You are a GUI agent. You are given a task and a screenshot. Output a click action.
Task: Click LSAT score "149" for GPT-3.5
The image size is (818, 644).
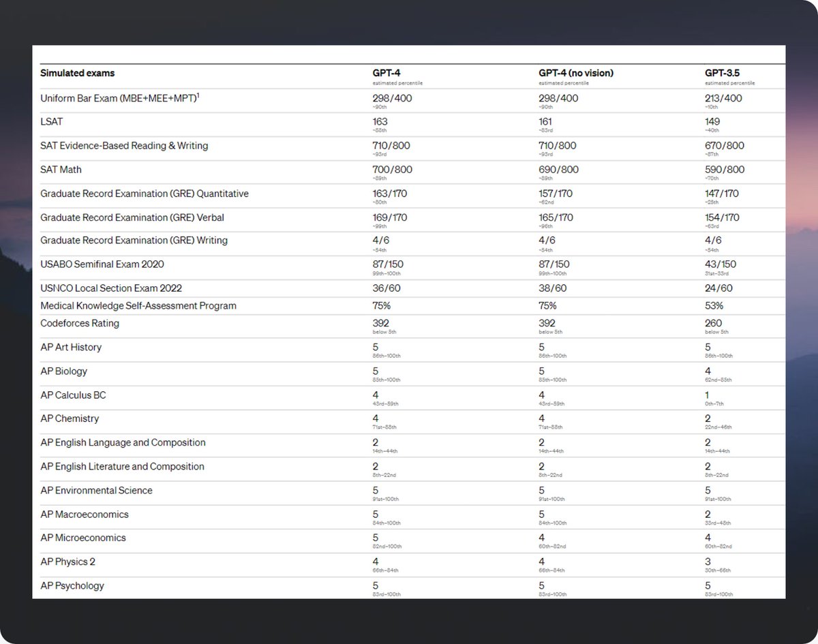coord(712,122)
